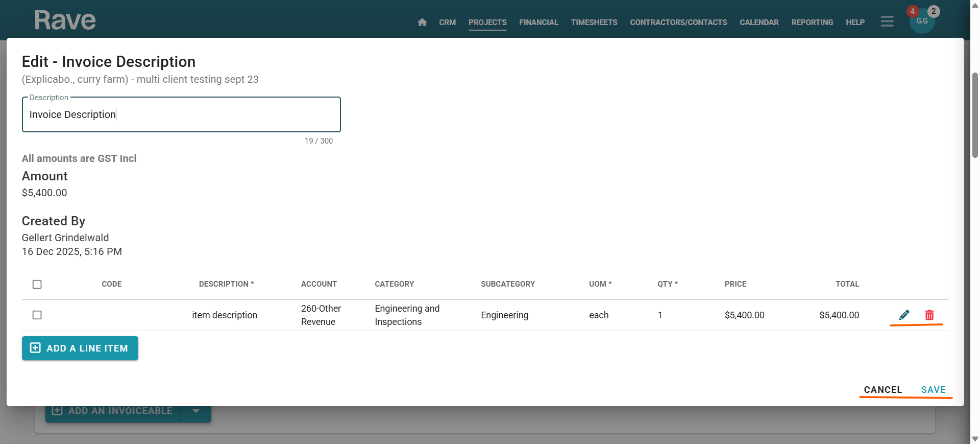Click the Edit - Invoice Description dialog title

[109, 62]
